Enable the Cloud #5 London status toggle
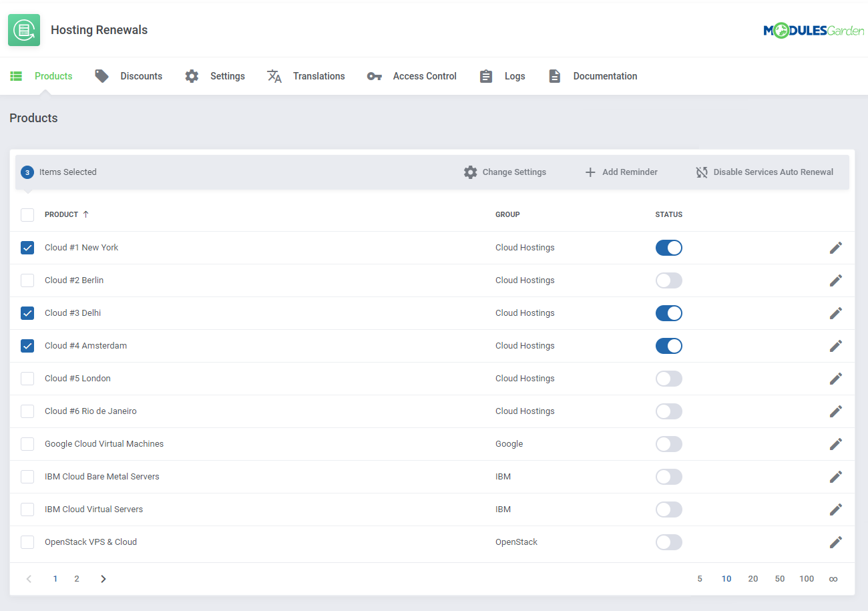The width and height of the screenshot is (868, 611). coord(669,379)
